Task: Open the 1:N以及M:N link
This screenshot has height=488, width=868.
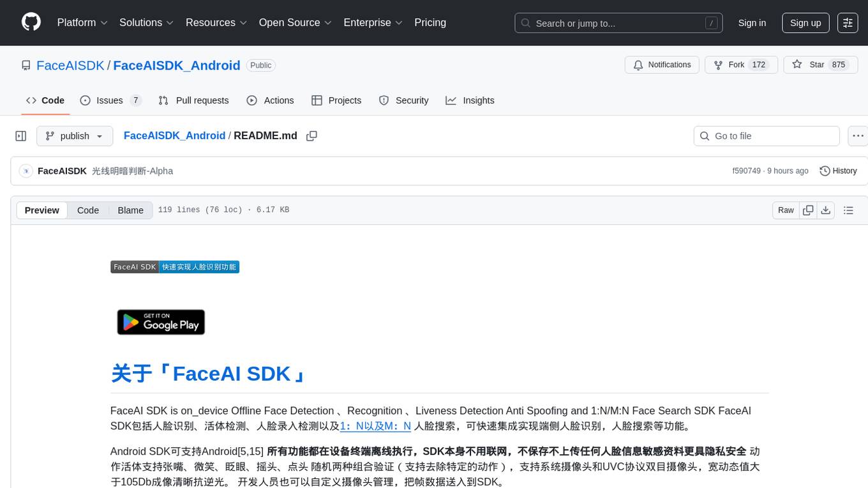Action: click(x=375, y=426)
